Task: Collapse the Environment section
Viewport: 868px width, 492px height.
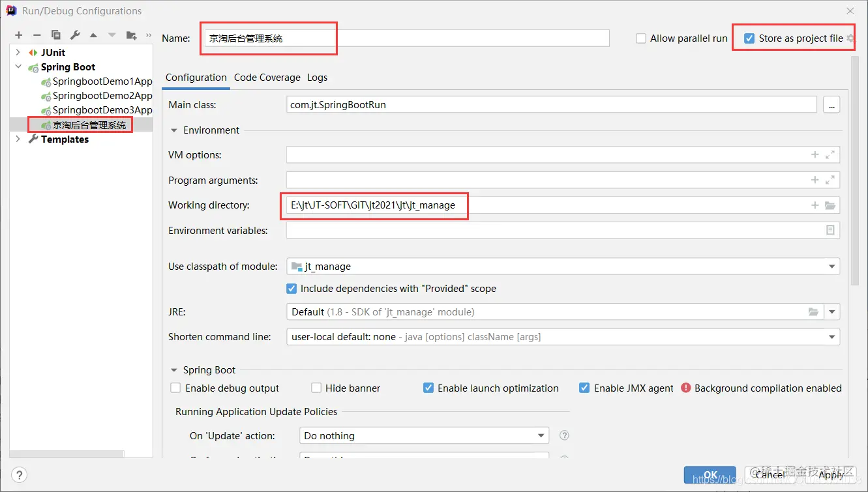Action: pyautogui.click(x=174, y=130)
